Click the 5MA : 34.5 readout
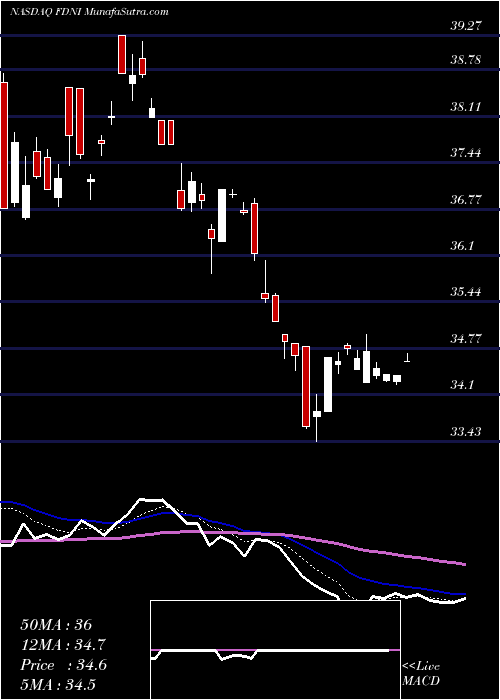Screen dimensions: 500x700 59,685
